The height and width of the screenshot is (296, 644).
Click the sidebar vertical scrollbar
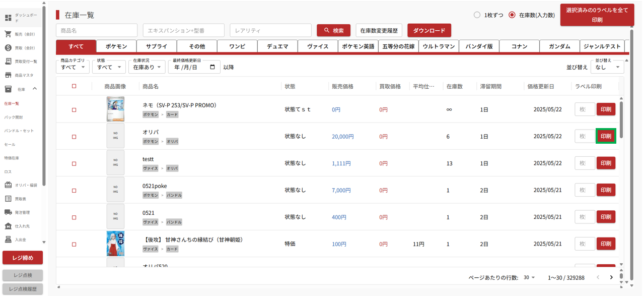pyautogui.click(x=44, y=96)
